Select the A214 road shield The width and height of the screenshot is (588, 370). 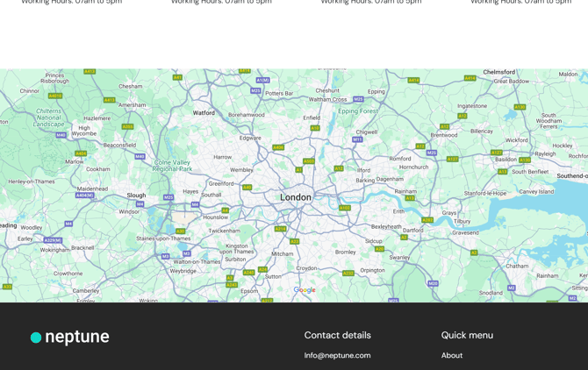(281, 229)
